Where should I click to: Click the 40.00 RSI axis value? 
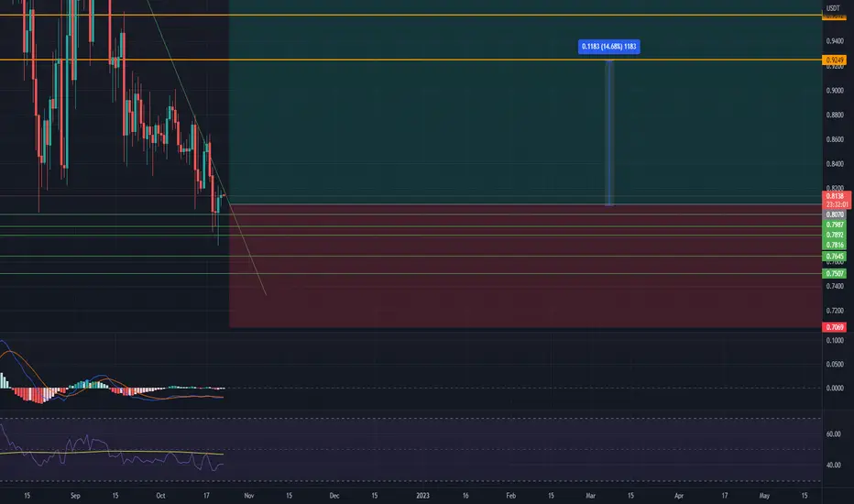point(833,465)
